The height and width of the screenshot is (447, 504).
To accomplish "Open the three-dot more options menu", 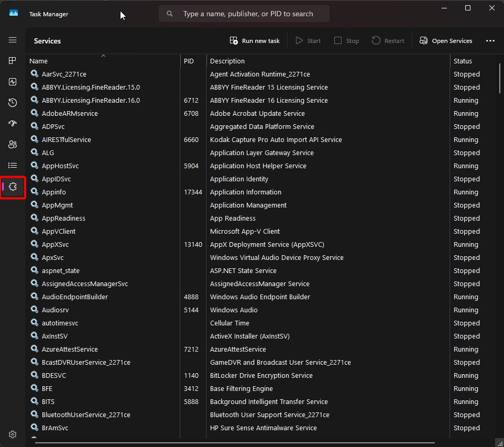I will (x=490, y=41).
